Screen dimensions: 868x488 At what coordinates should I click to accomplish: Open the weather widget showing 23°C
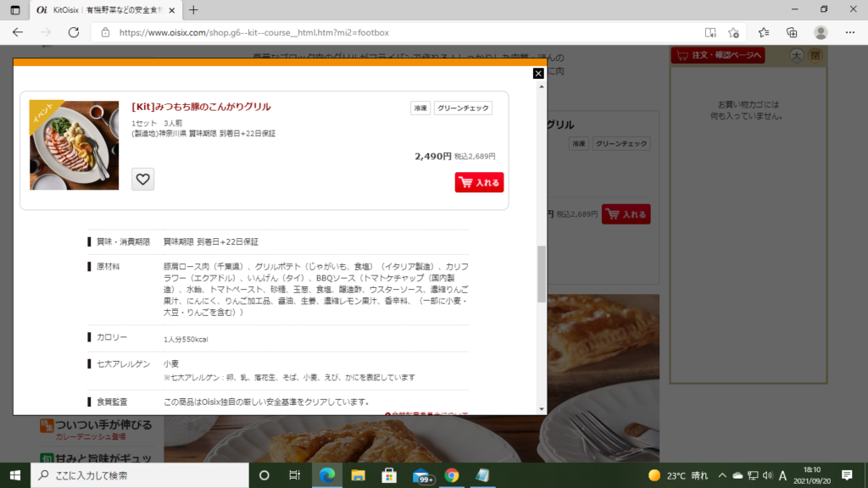pos(678,475)
